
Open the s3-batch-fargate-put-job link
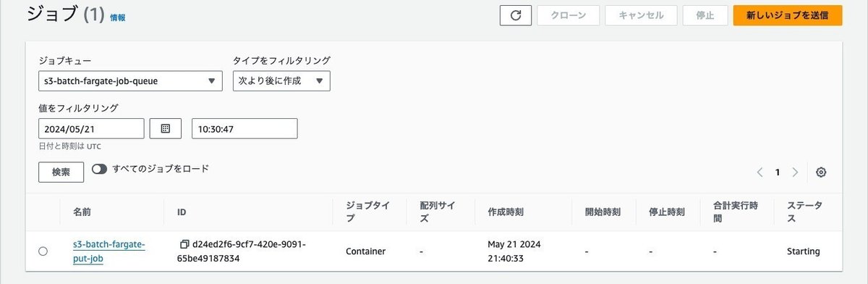point(109,251)
